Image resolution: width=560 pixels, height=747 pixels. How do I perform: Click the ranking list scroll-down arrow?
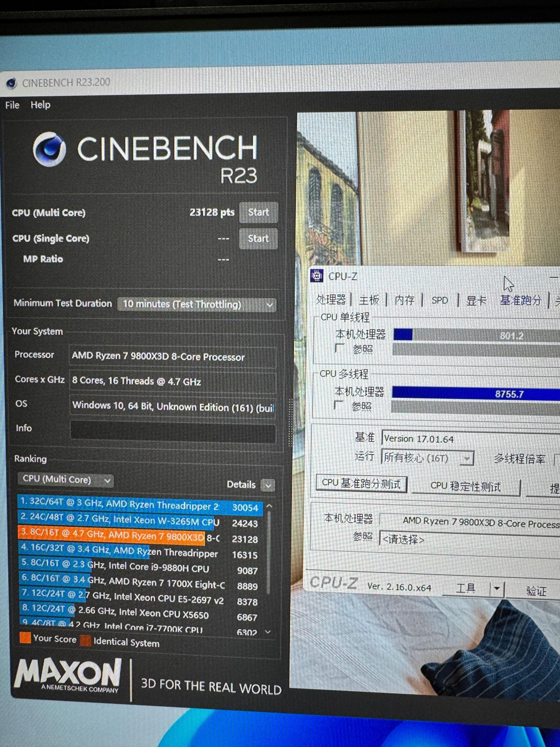(268, 632)
